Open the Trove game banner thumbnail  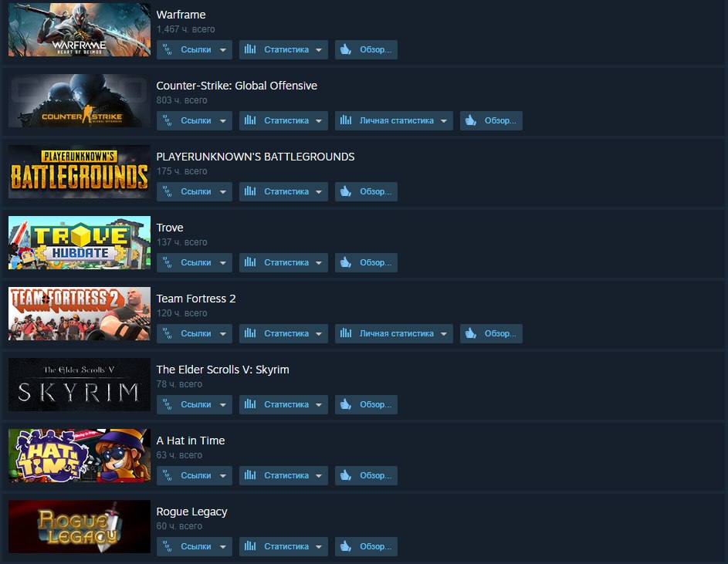coord(80,242)
